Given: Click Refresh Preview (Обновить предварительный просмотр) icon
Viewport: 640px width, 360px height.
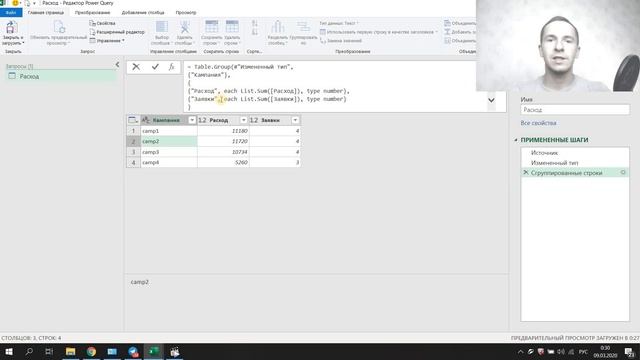Looking at the screenshot, I should pyautogui.click(x=59, y=27).
